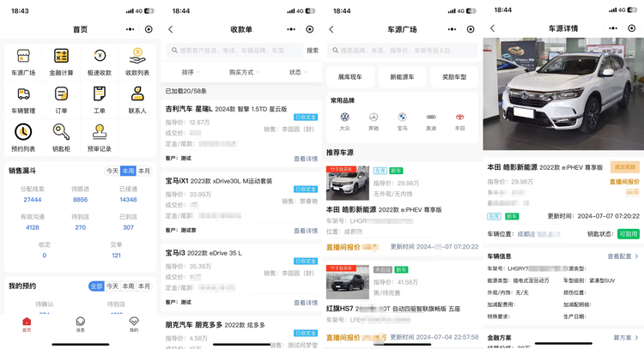This screenshot has height=349, width=644.
Task: Click 分配线索 value 27444
Action: pos(33,200)
